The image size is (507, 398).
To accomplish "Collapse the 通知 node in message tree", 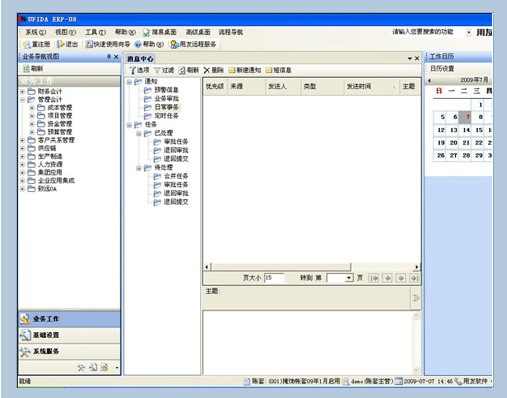I will coord(129,82).
